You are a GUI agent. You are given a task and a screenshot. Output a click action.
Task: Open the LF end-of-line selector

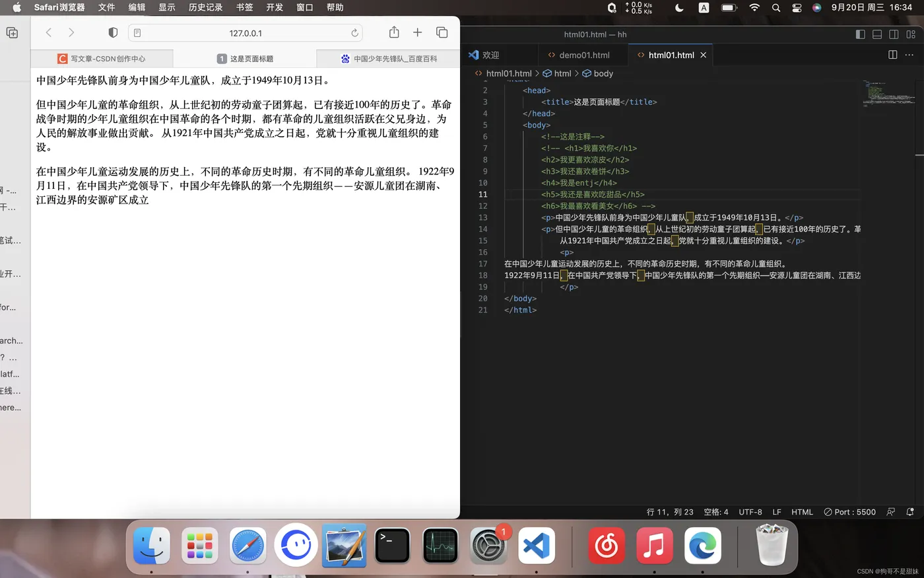coord(777,512)
